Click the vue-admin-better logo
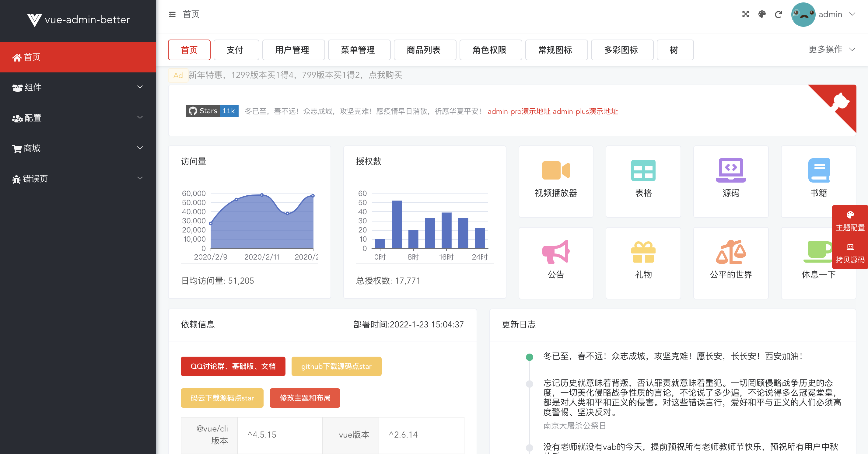Image resolution: width=868 pixels, height=454 pixels. (x=78, y=19)
